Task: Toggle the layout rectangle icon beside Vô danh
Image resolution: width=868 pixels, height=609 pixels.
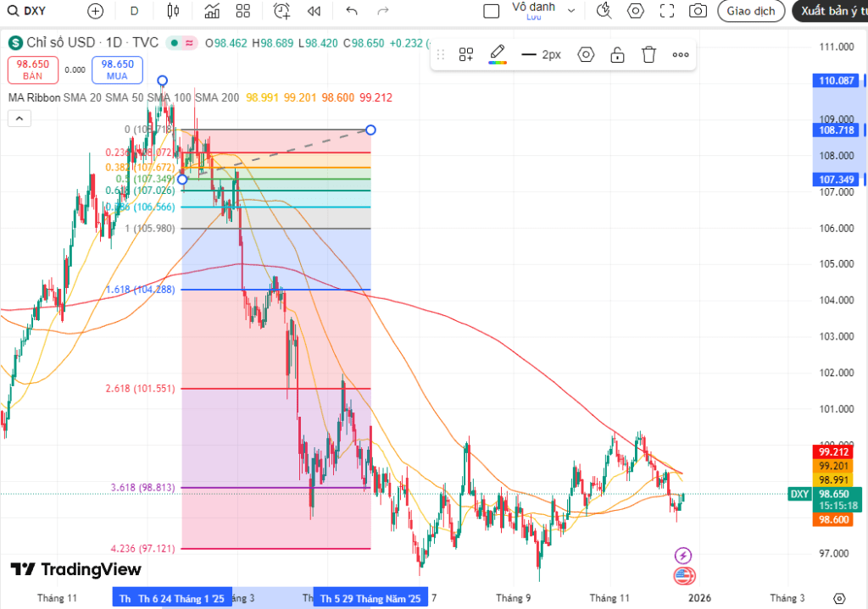Action: [x=491, y=11]
